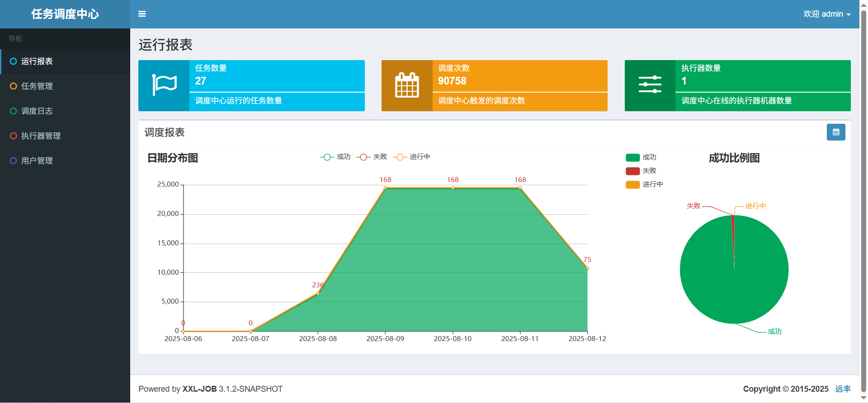
Task: Open the 远丰 footer link
Action: click(843, 389)
